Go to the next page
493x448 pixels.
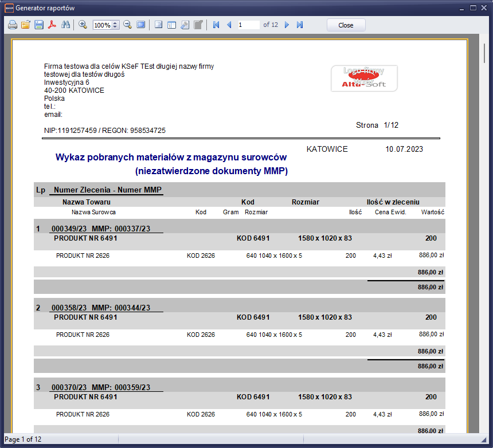click(287, 25)
